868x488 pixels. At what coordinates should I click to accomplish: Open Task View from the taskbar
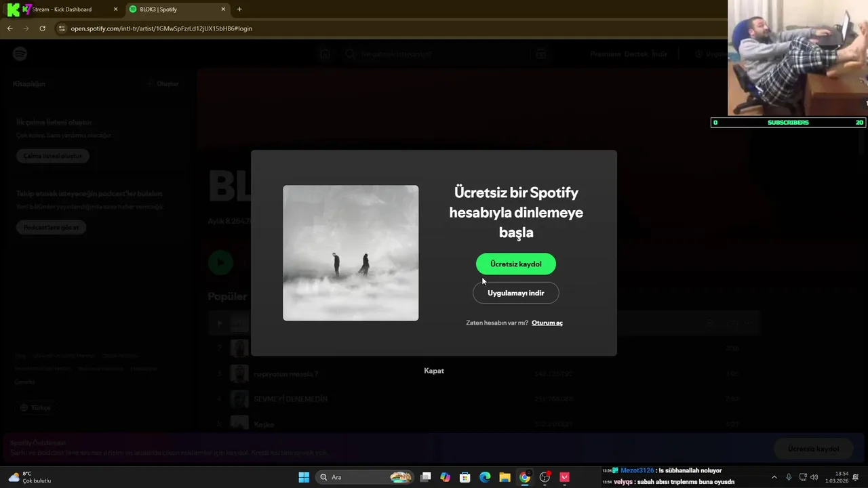425,477
